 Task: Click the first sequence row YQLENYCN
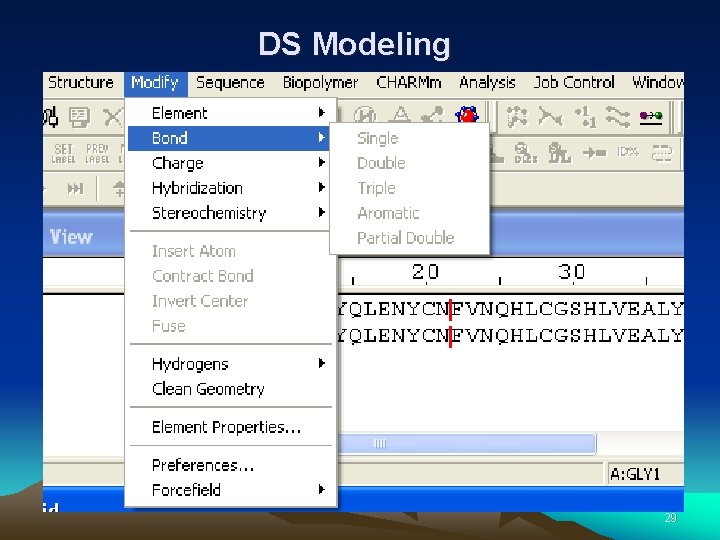point(511,309)
